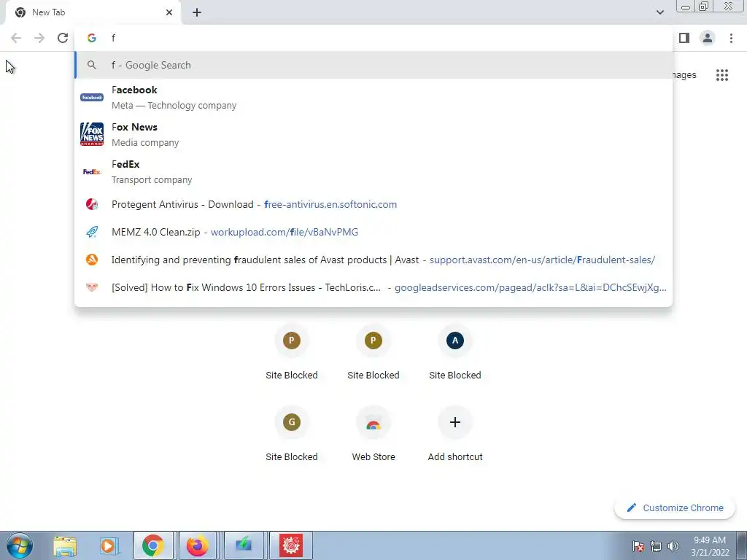747x560 pixels.
Task: Click the Chrome taskbar icon
Action: pyautogui.click(x=153, y=545)
